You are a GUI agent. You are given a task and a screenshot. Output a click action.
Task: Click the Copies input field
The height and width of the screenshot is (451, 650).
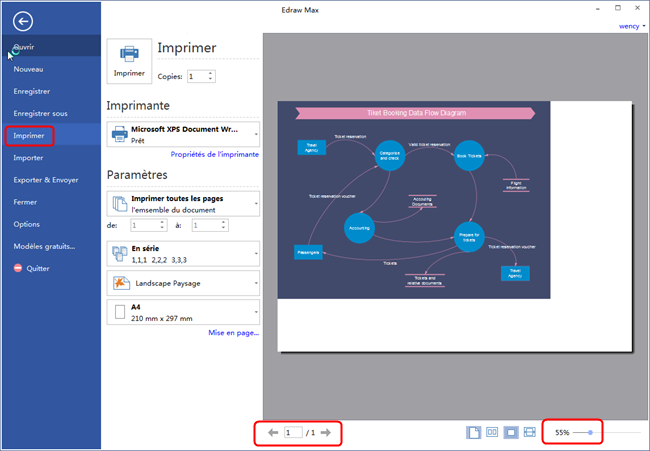(197, 76)
